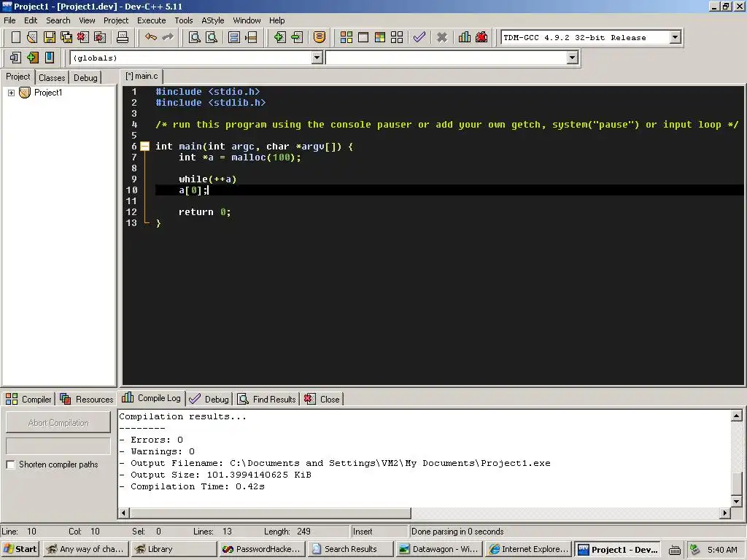Click the Goto Line toolbar icon
The height and width of the screenshot is (560, 747).
[x=251, y=37]
